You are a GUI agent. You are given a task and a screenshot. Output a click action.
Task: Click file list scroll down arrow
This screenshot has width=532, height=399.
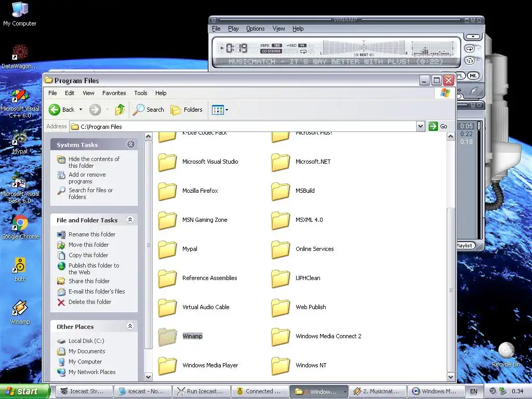pyautogui.click(x=450, y=377)
